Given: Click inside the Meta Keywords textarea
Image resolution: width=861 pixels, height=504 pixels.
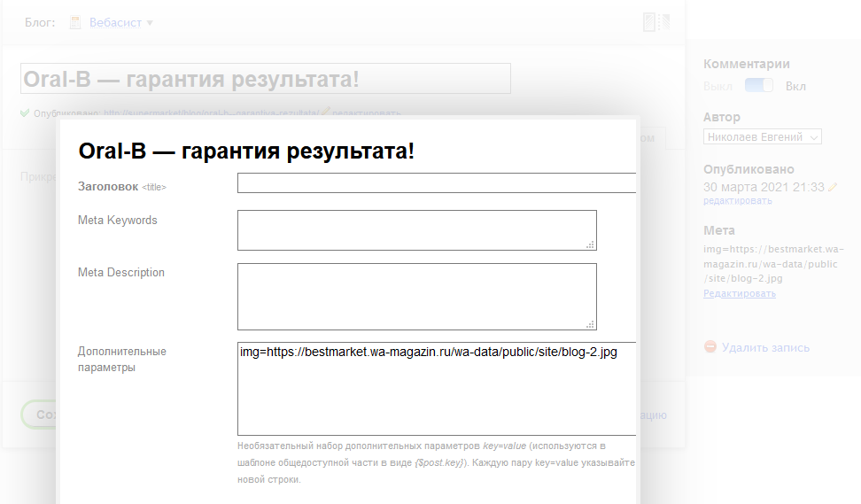Looking at the screenshot, I should (x=417, y=230).
